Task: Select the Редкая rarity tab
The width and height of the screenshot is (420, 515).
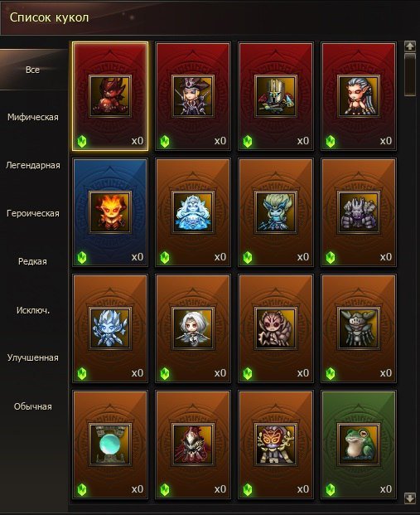Action: [32, 261]
